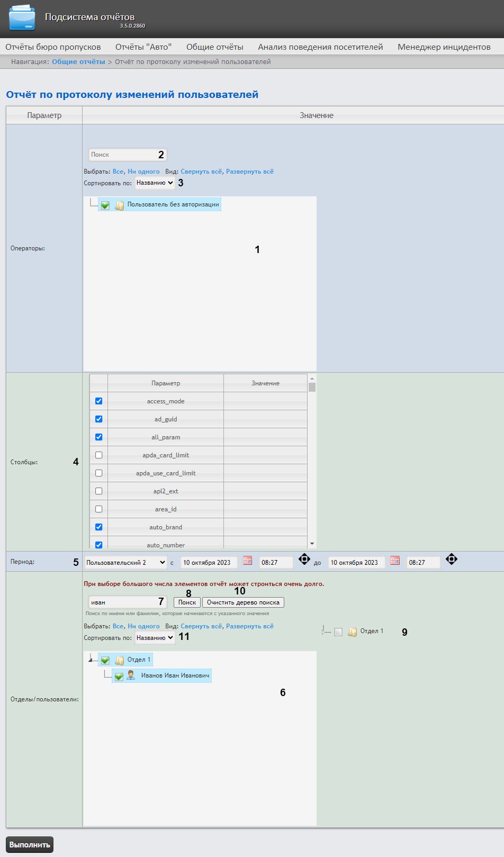Image resolution: width=504 pixels, height=857 pixels.
Task: Click the reports subsystem logo icon
Action: pos(22,18)
